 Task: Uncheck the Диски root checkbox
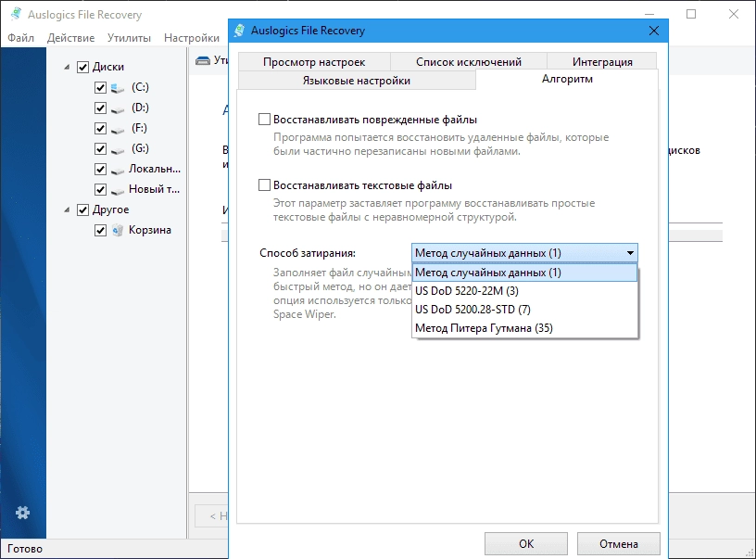click(x=83, y=67)
